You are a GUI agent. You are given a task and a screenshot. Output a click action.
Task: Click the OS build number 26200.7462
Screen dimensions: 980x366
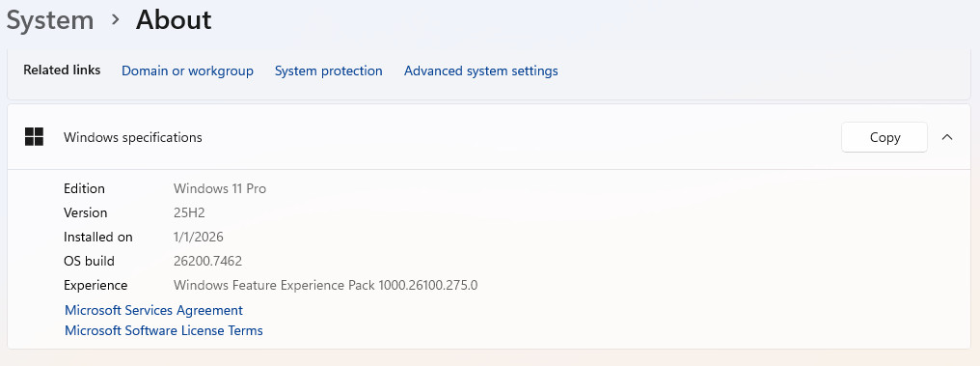[207, 261]
